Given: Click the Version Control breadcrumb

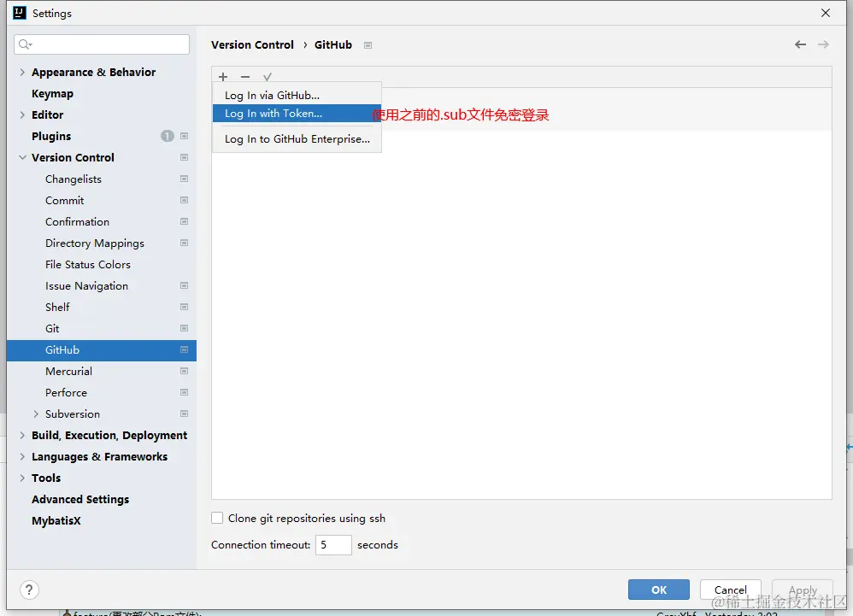Looking at the screenshot, I should click(252, 44).
